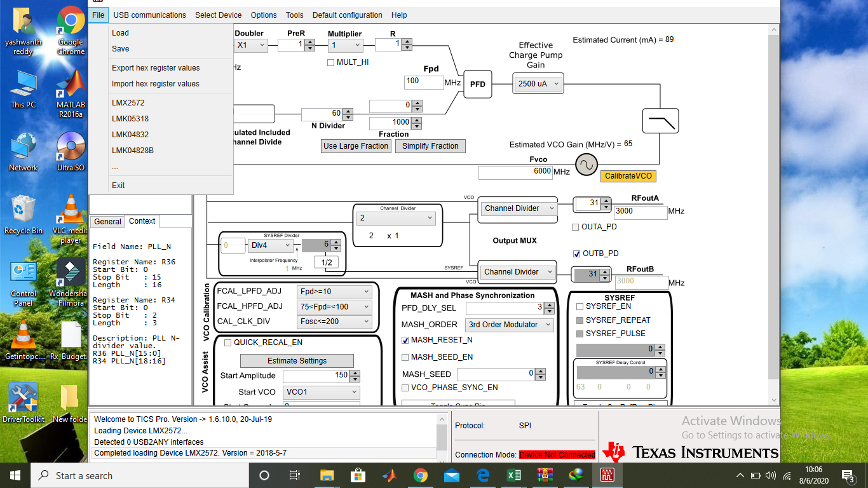
Task: Open the USB communications menu
Action: 150,15
